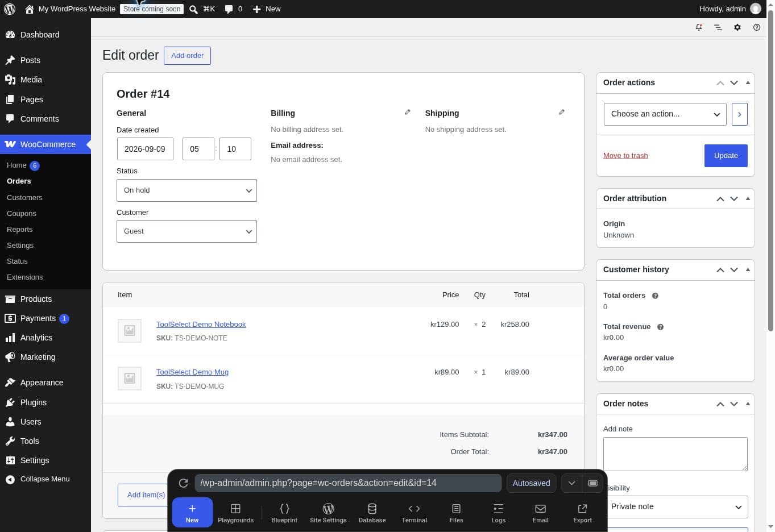Open Choose an action dropdown
Image resolution: width=775 pixels, height=532 pixels.
point(665,114)
